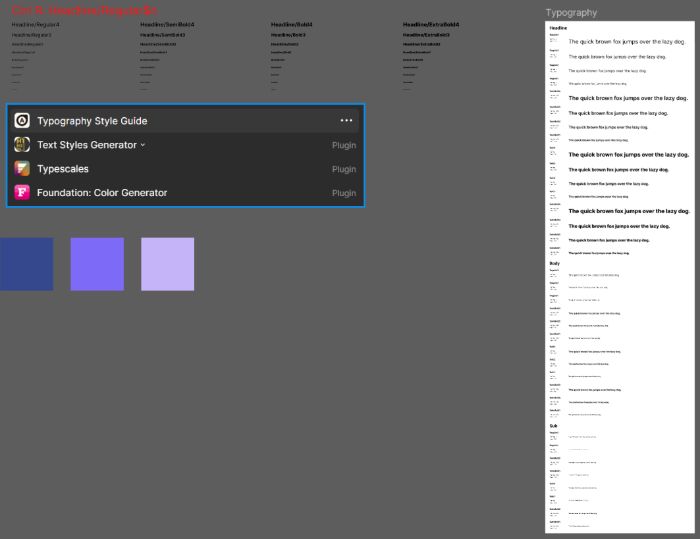
Task: Launch Foundation: Color Generator from the list
Action: pyautogui.click(x=185, y=192)
